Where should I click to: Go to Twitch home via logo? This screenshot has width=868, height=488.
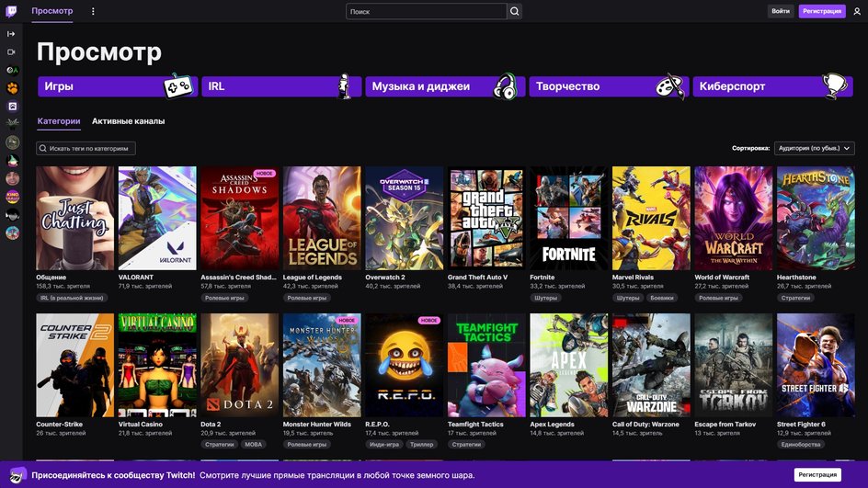pos(11,11)
